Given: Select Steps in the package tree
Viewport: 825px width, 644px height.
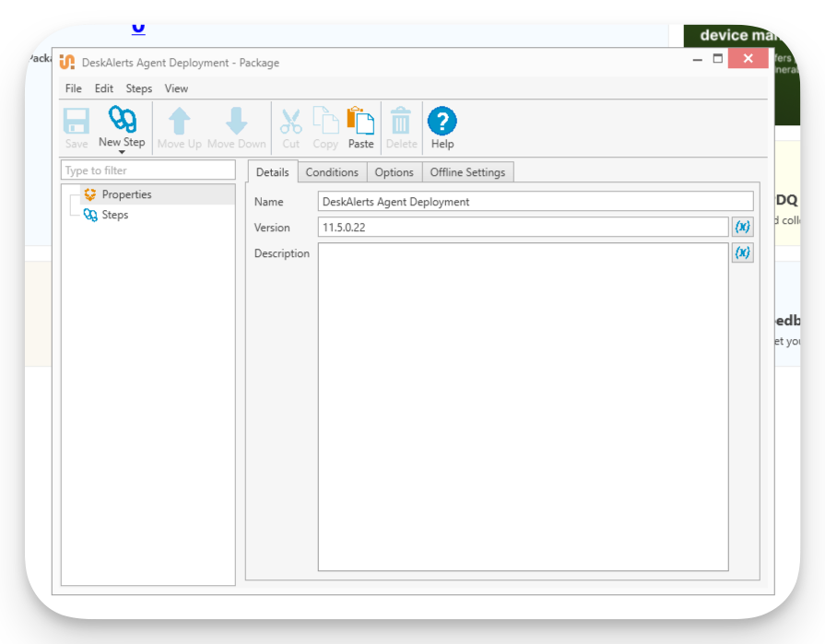Looking at the screenshot, I should (114, 215).
